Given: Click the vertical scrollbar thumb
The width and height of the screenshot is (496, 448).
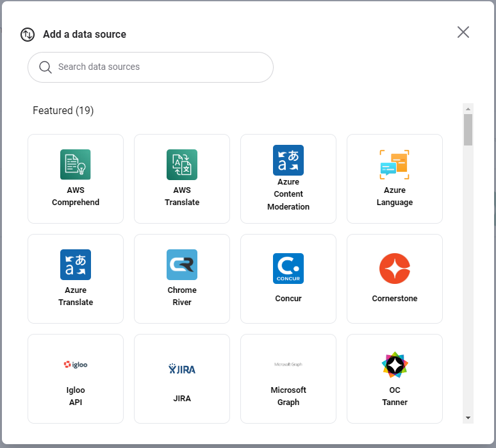Looking at the screenshot, I should (x=468, y=129).
